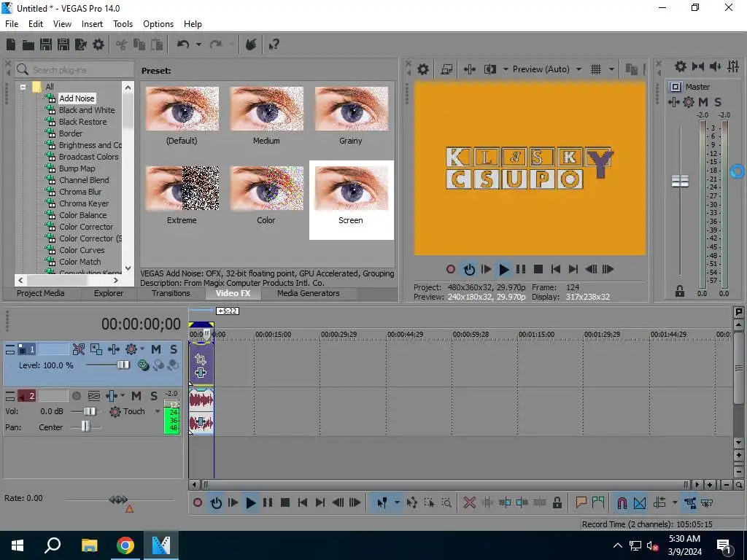Open auto ripple dropdown arrow in timeline toolbar
Image resolution: width=747 pixels, height=560 pixels.
(x=675, y=502)
